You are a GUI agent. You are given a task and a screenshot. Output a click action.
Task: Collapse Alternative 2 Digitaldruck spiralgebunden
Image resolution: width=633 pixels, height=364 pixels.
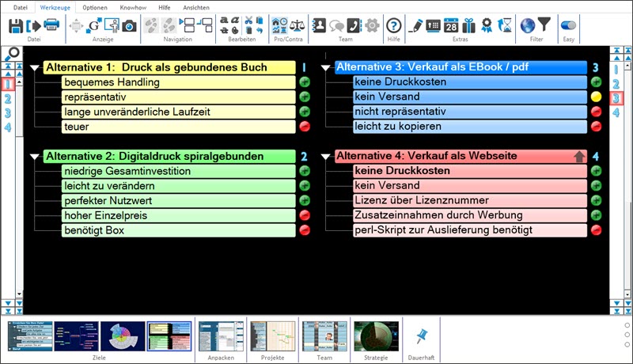click(x=34, y=157)
